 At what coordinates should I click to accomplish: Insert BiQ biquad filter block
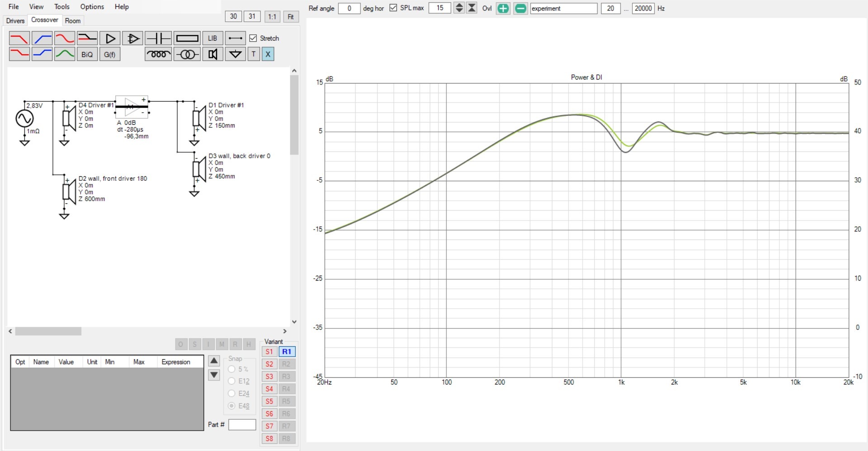87,54
